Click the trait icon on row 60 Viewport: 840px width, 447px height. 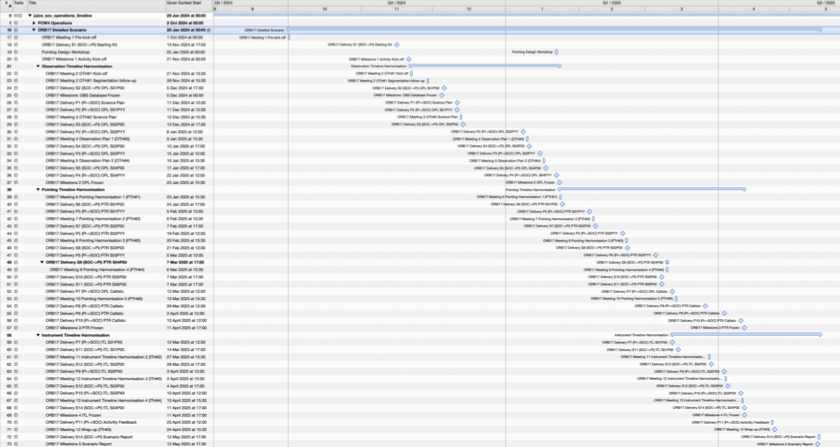(x=17, y=349)
